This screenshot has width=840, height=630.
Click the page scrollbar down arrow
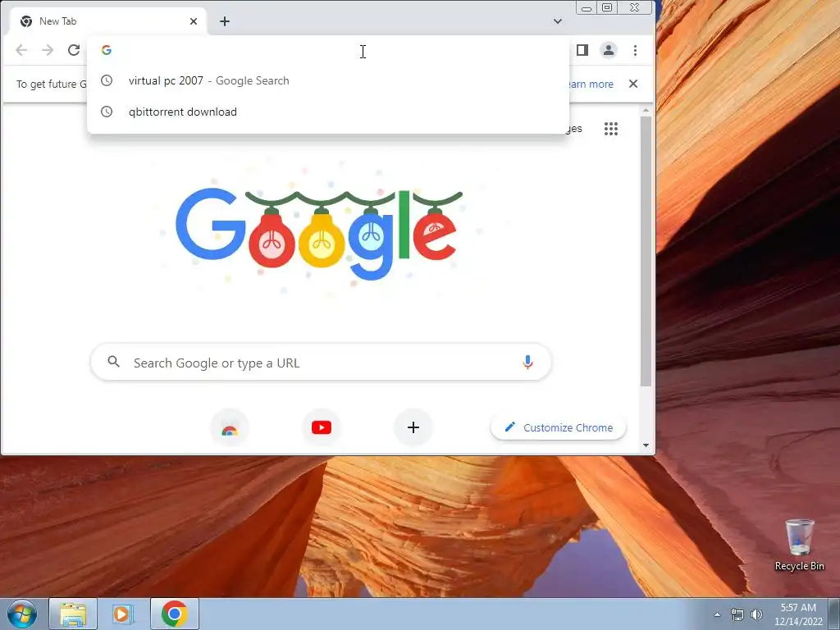click(x=646, y=445)
